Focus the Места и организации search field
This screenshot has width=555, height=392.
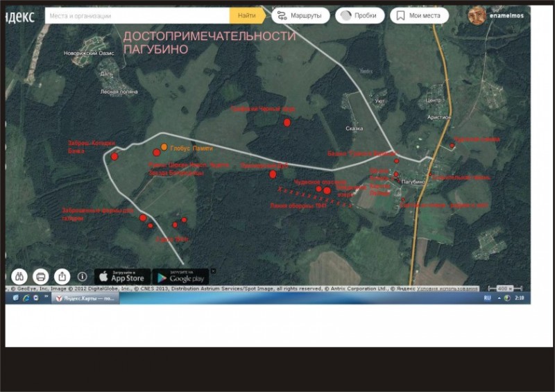click(x=137, y=15)
